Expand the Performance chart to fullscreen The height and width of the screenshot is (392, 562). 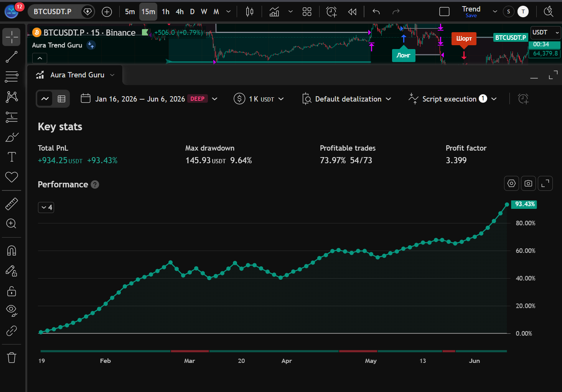545,184
